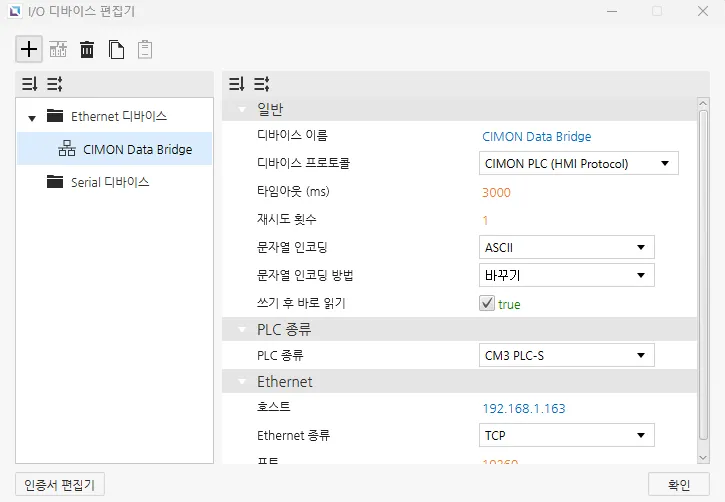Click the copy device icon in toolbar
The height and width of the screenshot is (502, 725).
click(116, 49)
